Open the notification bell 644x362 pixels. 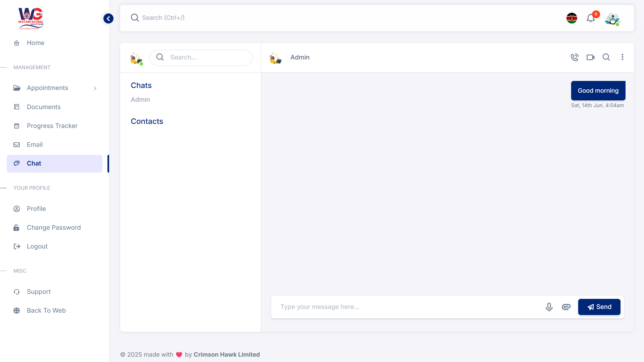point(590,18)
